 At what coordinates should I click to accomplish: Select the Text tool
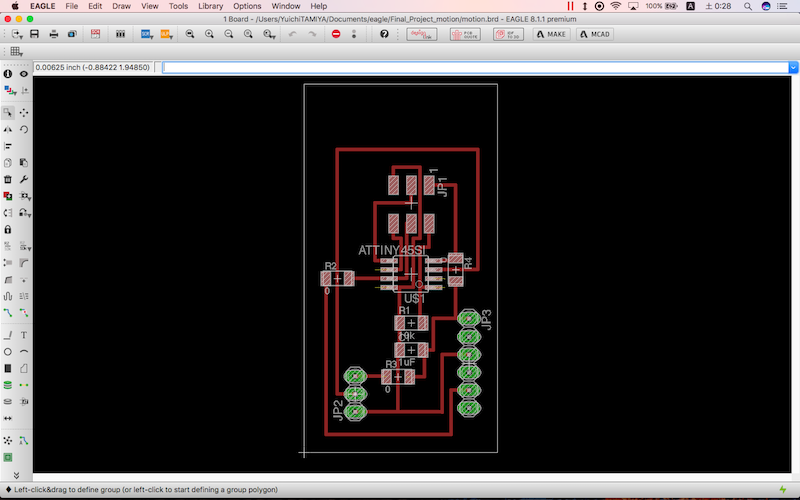[x=24, y=335]
